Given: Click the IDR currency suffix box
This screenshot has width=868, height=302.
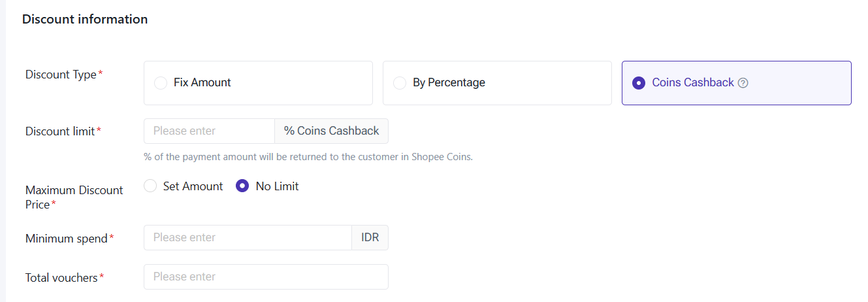Looking at the screenshot, I should click(x=370, y=237).
